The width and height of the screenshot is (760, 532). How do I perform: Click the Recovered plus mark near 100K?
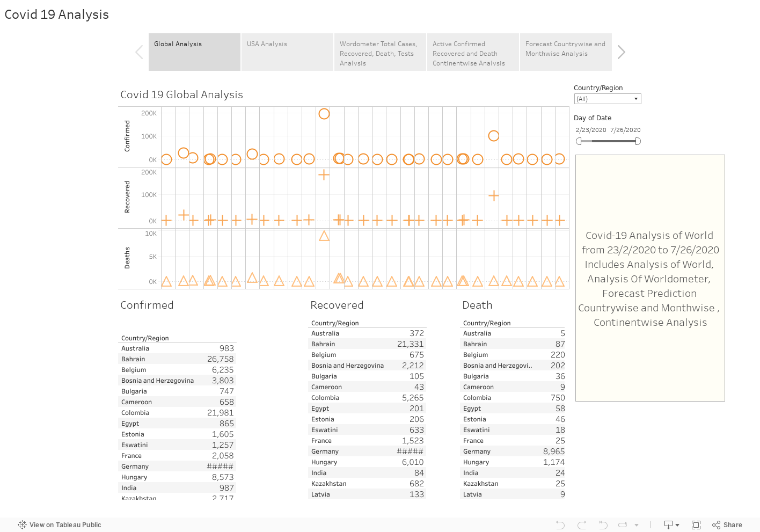point(494,196)
